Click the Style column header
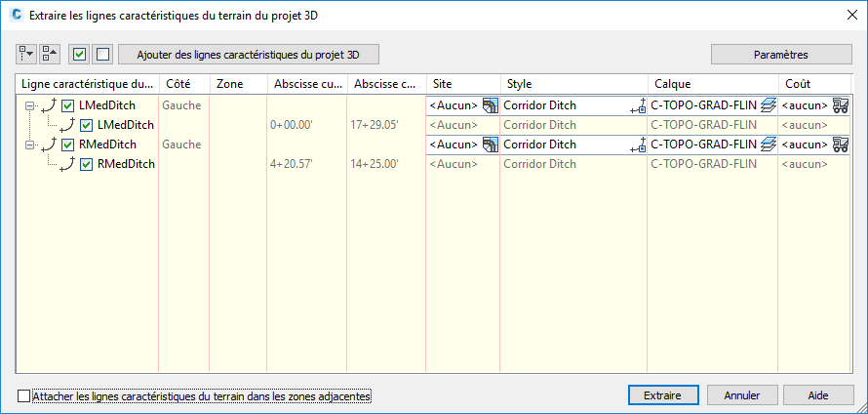Viewport: 868px width, 414px height. [573, 84]
